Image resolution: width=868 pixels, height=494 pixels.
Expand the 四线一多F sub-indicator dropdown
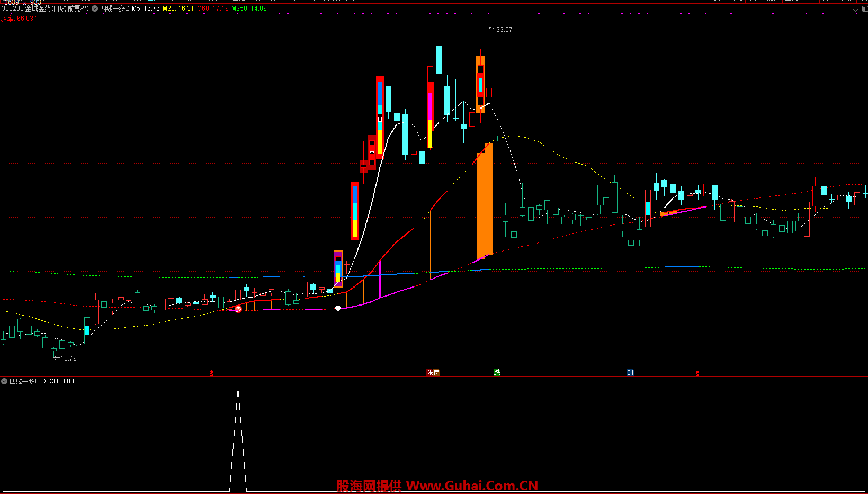coord(4,381)
